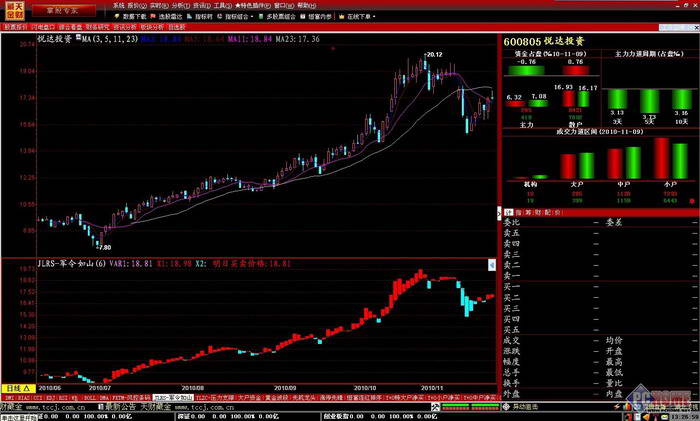
Task: Click the red 掌股专家 banner button
Action: point(63,11)
